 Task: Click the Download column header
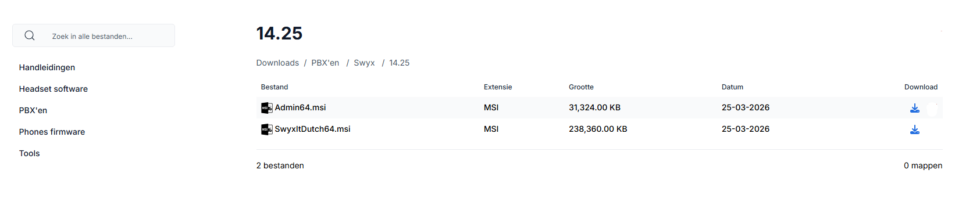click(x=921, y=87)
